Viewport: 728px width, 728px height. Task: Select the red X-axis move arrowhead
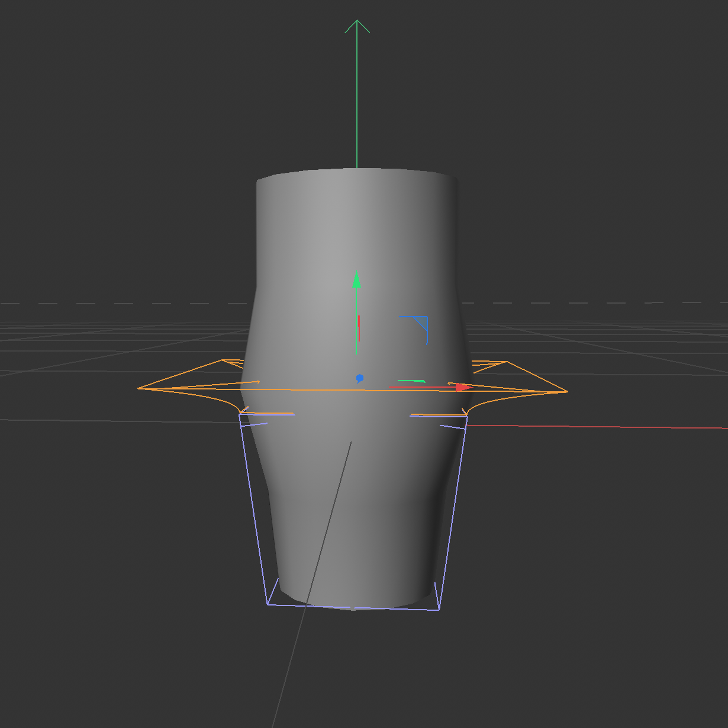462,388
